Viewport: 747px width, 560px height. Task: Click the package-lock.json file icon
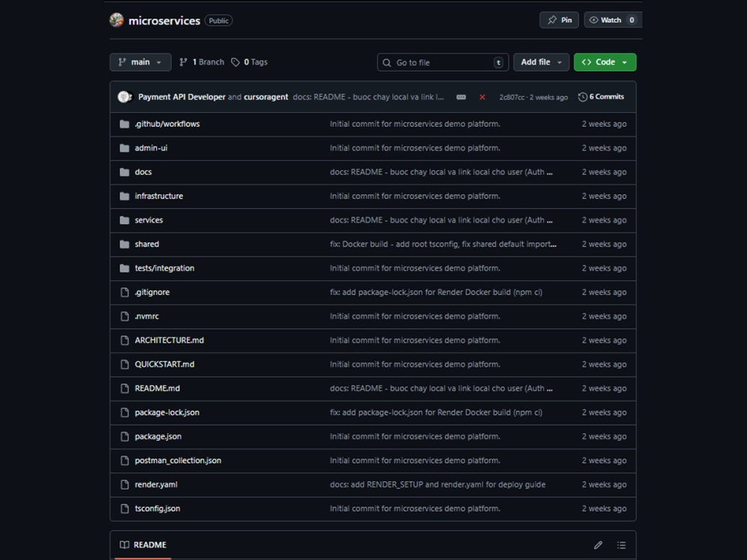coord(124,412)
